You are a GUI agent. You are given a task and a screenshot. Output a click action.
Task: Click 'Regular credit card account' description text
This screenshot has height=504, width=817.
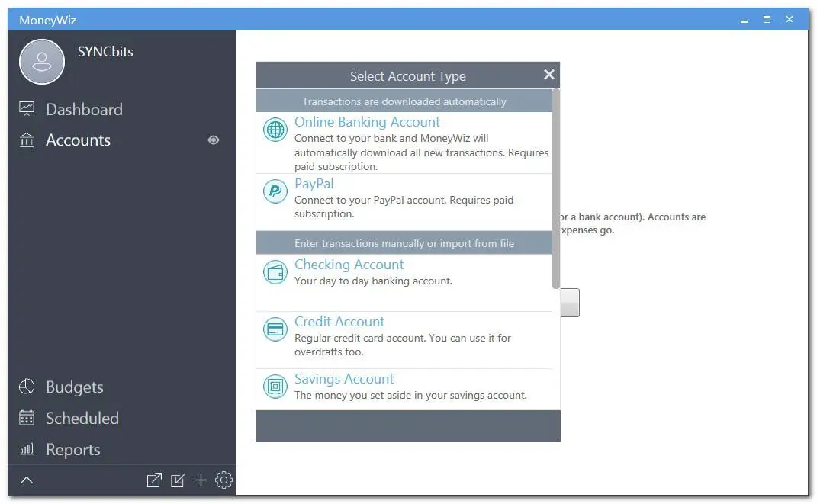[x=403, y=345]
